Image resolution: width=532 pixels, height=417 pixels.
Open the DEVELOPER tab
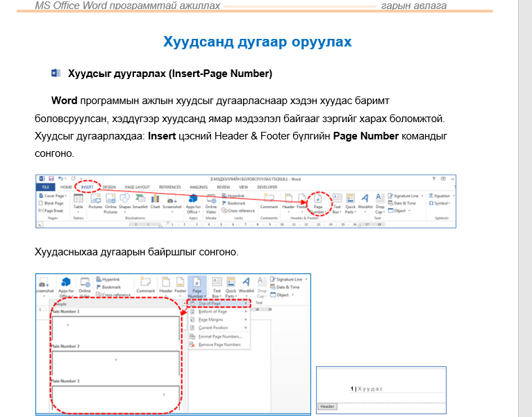click(x=267, y=187)
